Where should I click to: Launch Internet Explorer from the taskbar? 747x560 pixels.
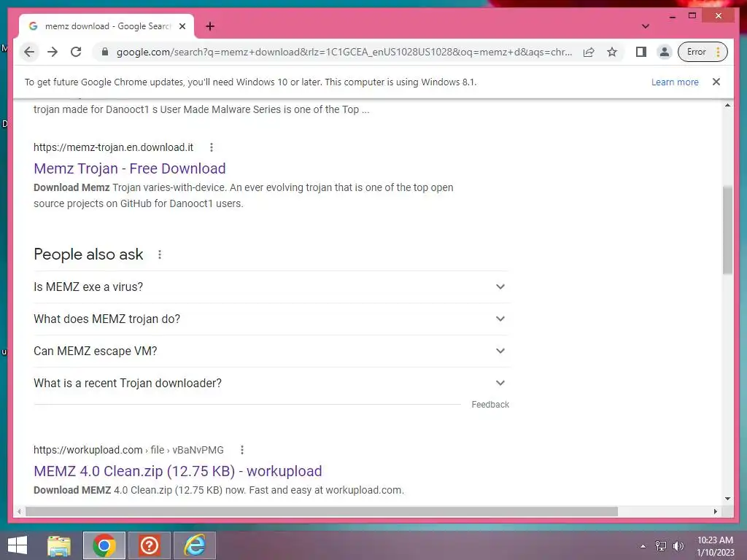click(x=195, y=545)
